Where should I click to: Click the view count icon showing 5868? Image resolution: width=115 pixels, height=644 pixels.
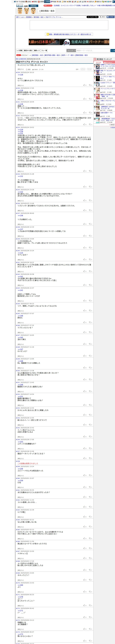(x=35, y=70)
